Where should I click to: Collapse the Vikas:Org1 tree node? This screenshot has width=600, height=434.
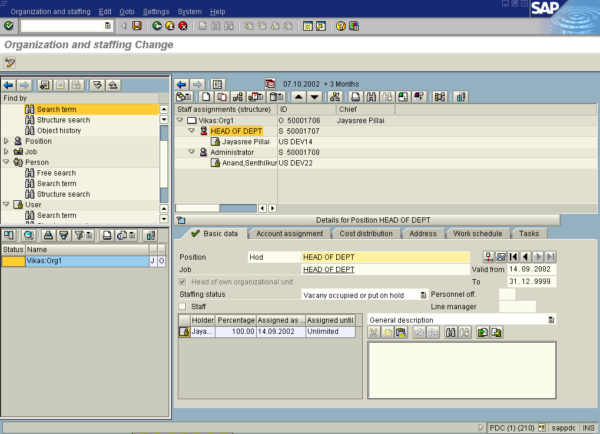tap(179, 120)
